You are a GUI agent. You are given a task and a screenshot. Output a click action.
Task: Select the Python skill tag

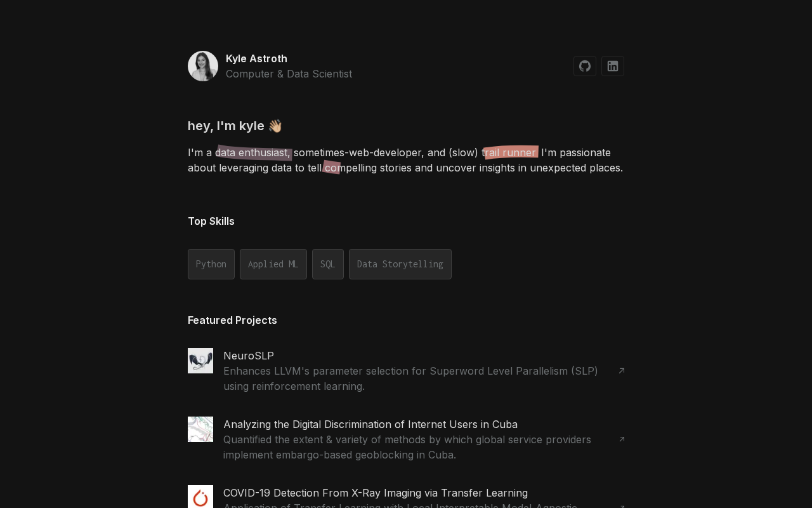tap(211, 264)
